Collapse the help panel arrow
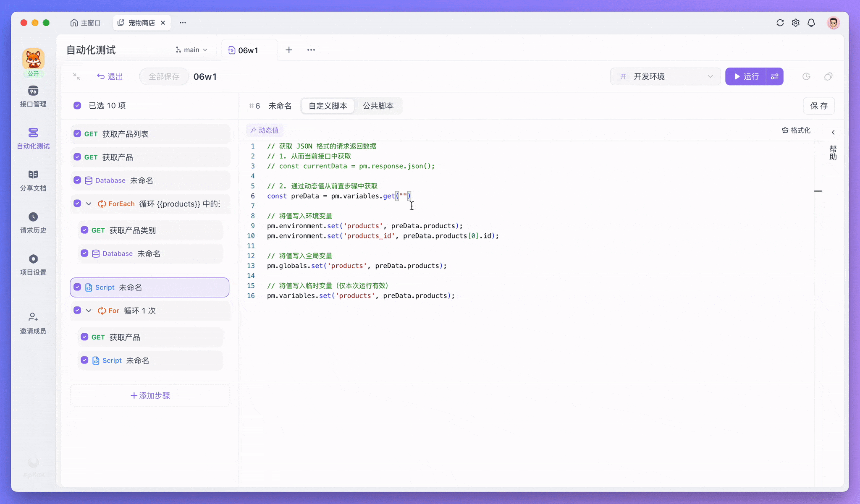 833,132
